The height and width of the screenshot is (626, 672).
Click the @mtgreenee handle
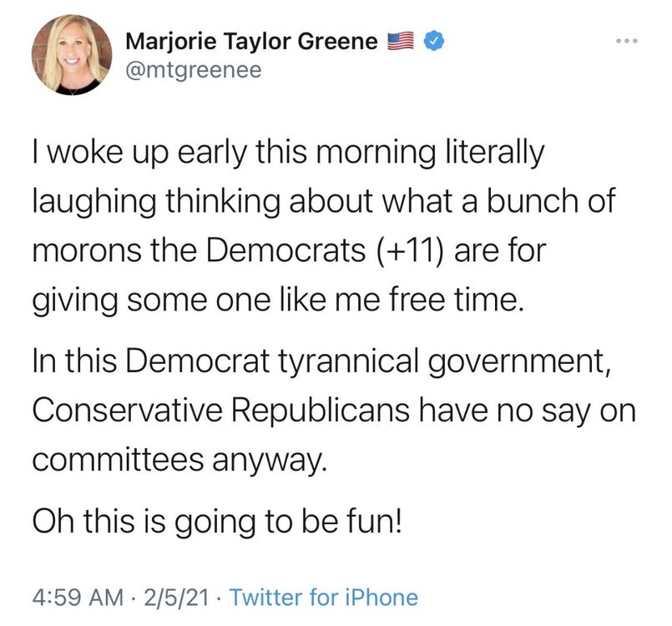[193, 70]
